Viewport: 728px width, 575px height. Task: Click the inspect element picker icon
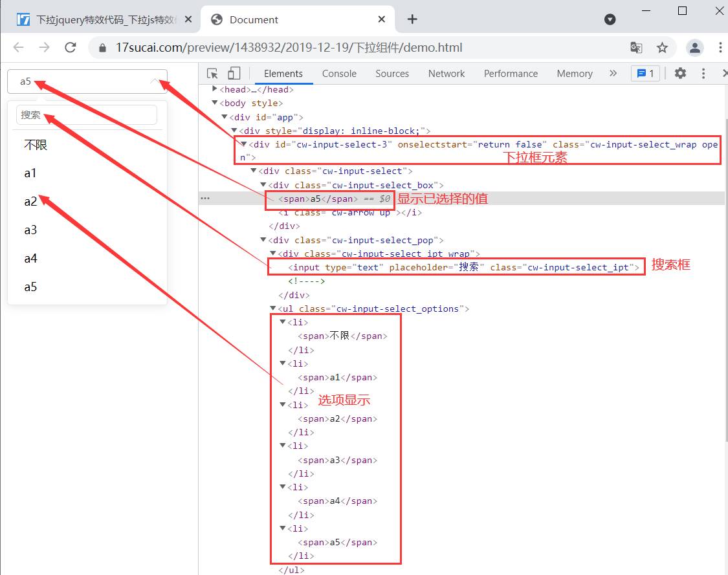[x=212, y=74]
